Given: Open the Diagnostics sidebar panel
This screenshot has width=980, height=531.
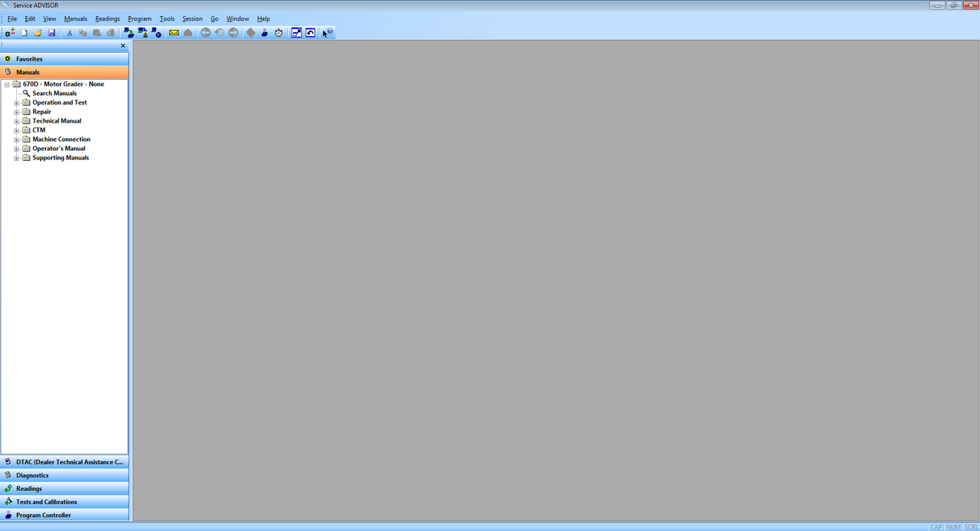Looking at the screenshot, I should (64, 475).
